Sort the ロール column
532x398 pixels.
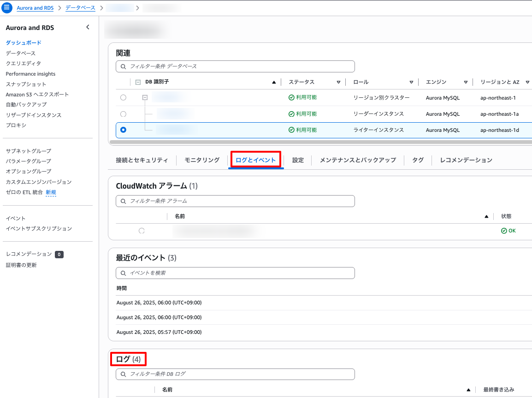(x=411, y=82)
